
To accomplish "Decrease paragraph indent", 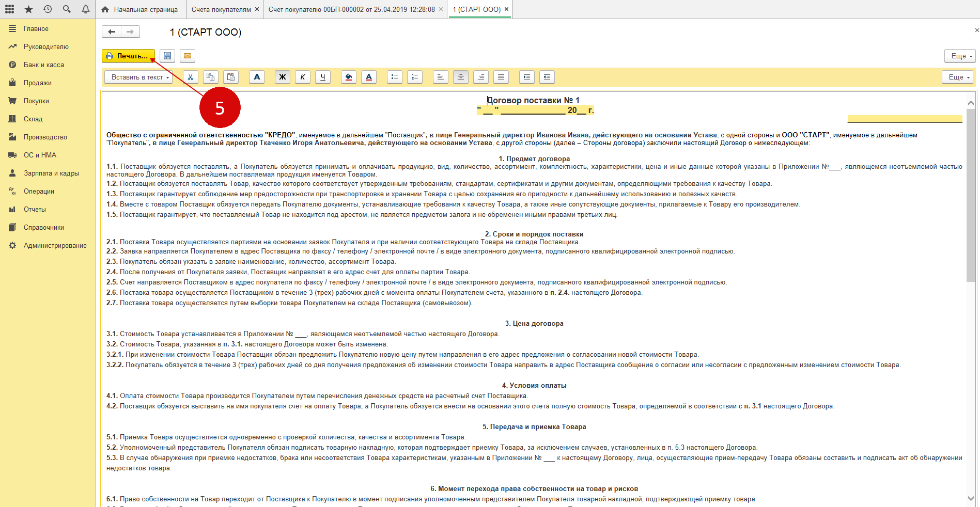I will pyautogui.click(x=547, y=77).
